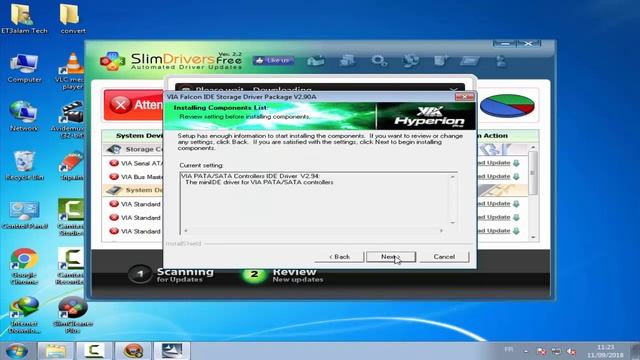
Task: Click the SlimDrivers list scroll up arrow
Action: point(533,147)
